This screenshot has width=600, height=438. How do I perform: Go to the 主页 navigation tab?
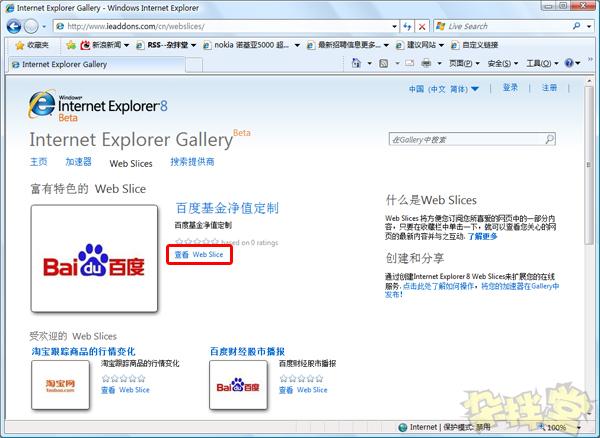click(x=39, y=162)
